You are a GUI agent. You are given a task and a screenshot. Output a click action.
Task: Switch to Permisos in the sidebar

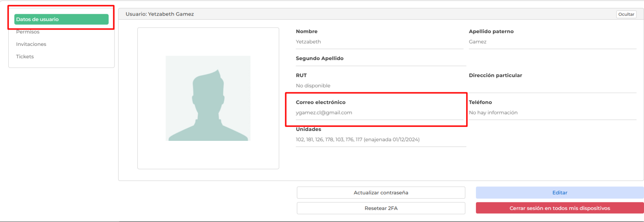pos(28,32)
